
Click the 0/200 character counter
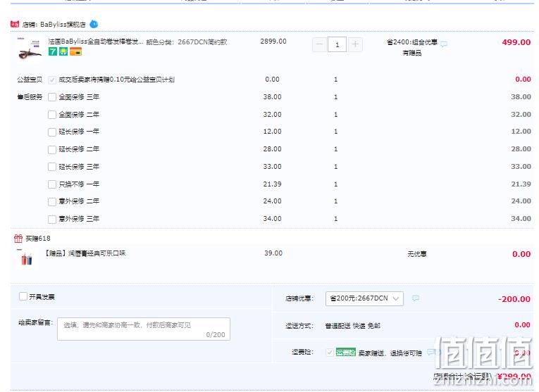coord(216,335)
